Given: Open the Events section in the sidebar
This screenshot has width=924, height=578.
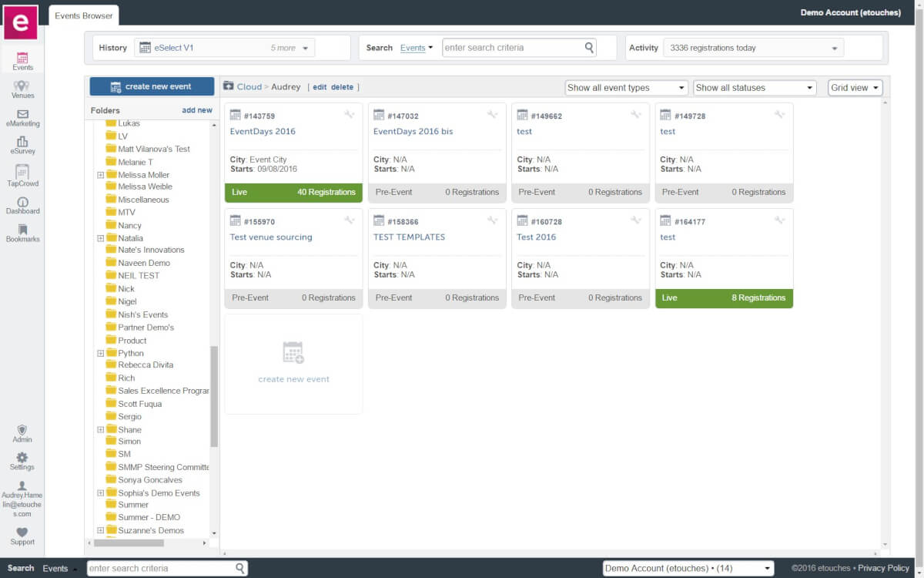Looking at the screenshot, I should pos(22,59).
